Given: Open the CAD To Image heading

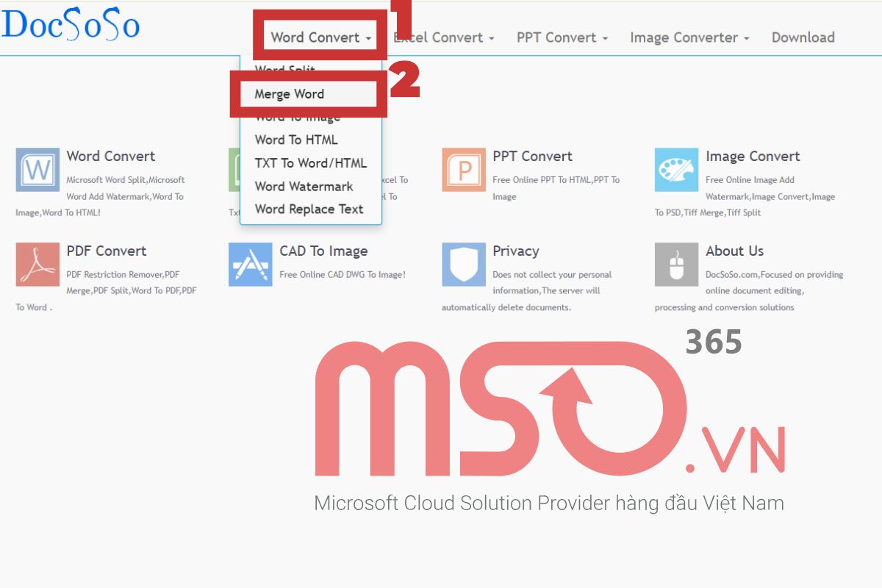Looking at the screenshot, I should [323, 251].
